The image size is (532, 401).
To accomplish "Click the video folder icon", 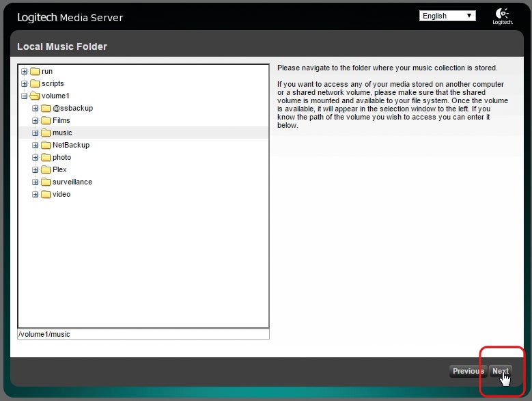I will pos(46,194).
